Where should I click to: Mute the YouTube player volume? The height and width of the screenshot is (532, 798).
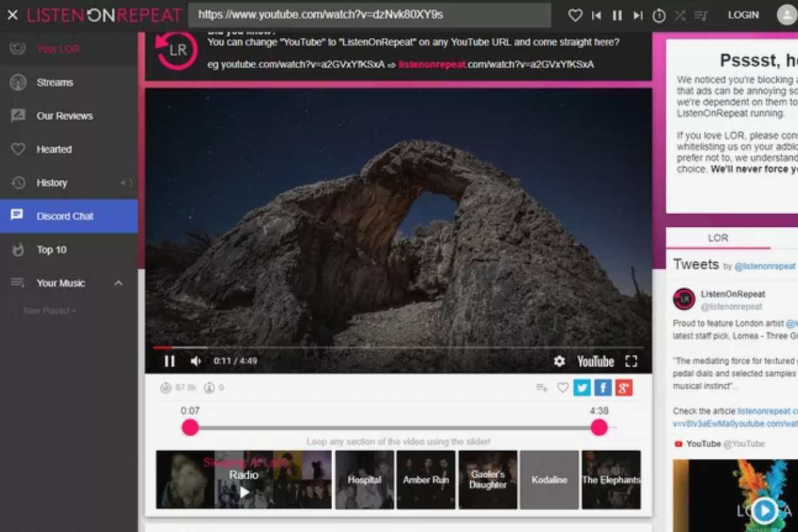pos(195,361)
